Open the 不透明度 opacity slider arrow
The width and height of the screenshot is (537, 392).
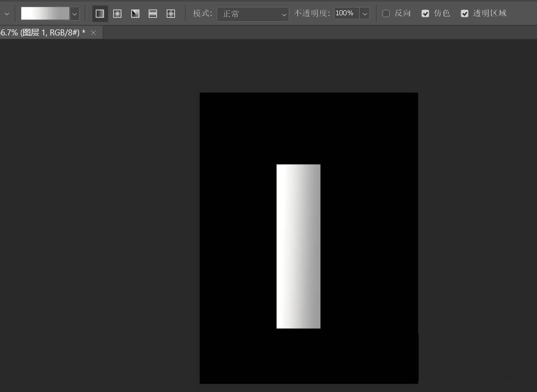[365, 14]
